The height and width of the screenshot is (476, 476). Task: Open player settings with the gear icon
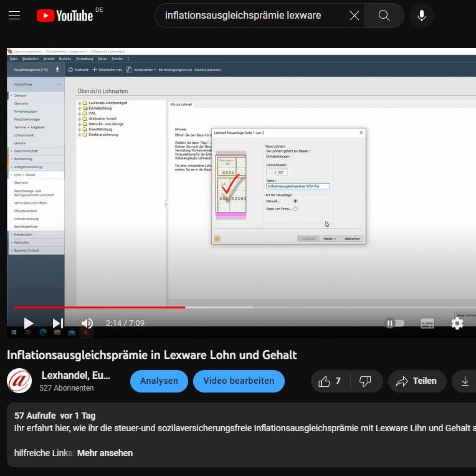pos(457,323)
